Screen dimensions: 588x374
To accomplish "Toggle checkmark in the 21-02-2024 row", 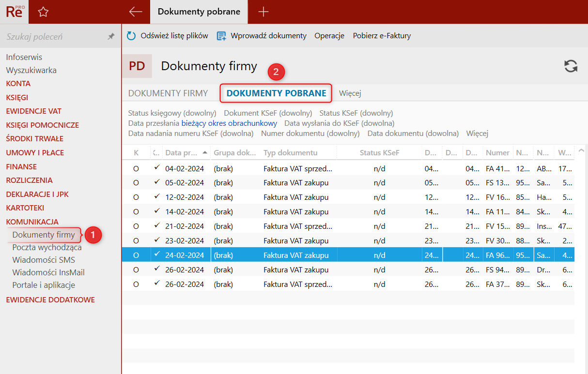I will 156,225.
